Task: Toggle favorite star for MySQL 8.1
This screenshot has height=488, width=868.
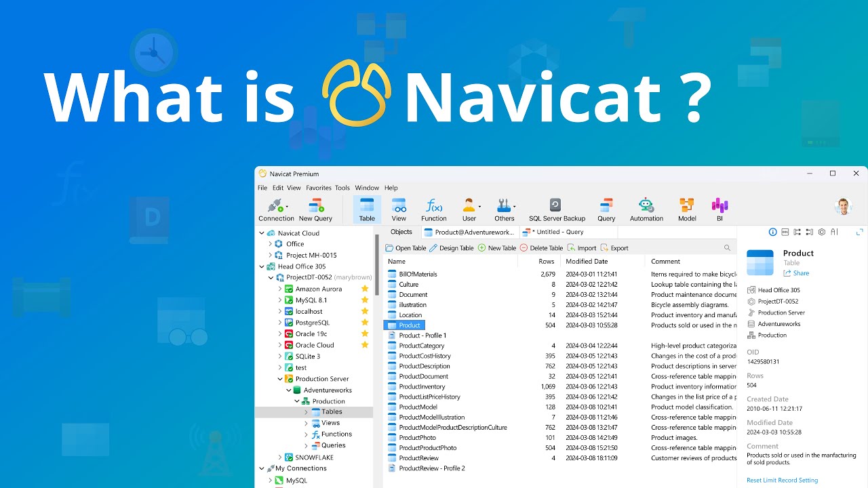Action: click(365, 300)
